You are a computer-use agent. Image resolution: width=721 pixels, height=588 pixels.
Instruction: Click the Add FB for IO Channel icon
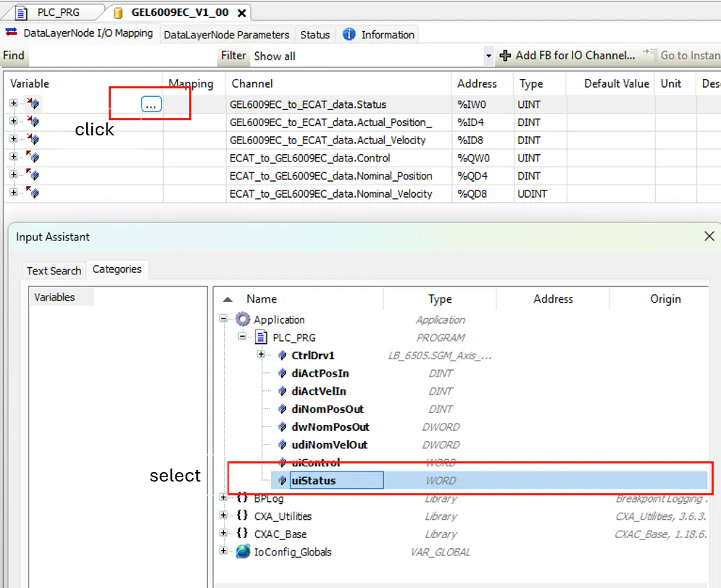coord(505,56)
